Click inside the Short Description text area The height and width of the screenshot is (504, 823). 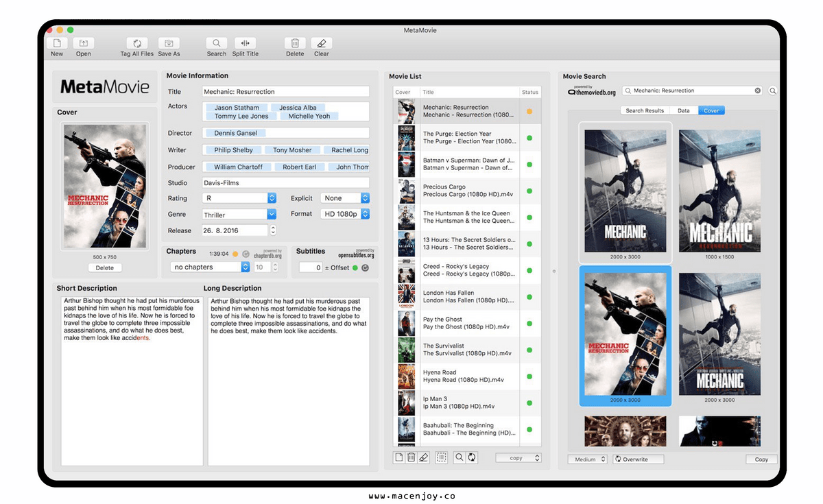pyautogui.click(x=132, y=381)
